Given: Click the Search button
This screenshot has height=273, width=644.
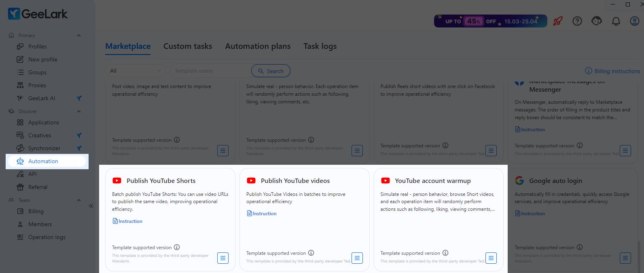Looking at the screenshot, I should [x=271, y=71].
